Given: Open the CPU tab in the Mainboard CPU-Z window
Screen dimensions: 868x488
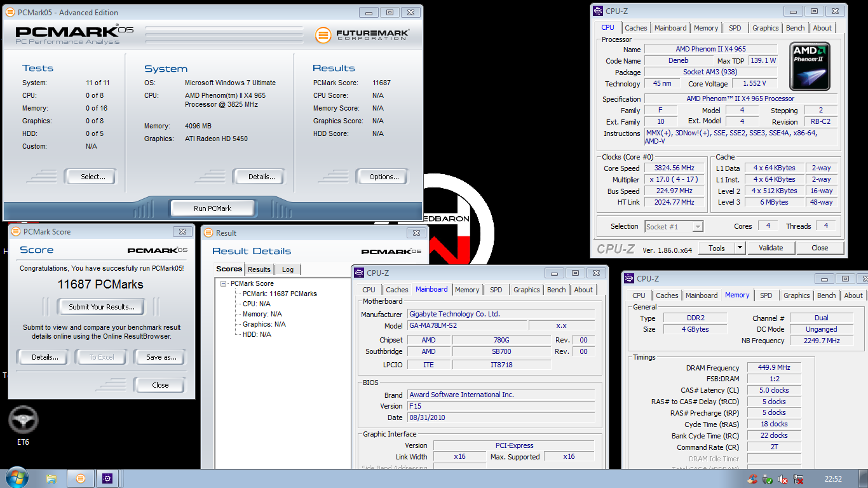Looking at the screenshot, I should [x=369, y=290].
